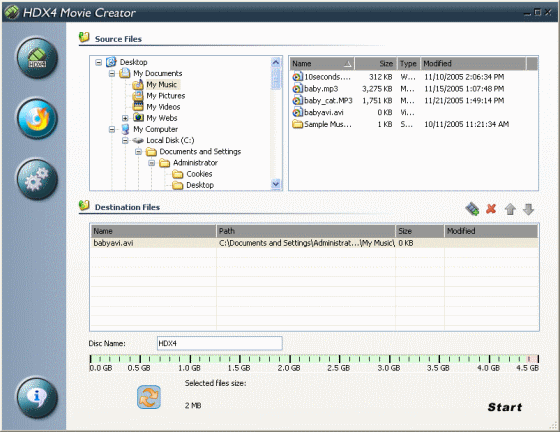Screen dimensions: 560x432
Task: Click the Disc Name input field
Action: pos(220,343)
